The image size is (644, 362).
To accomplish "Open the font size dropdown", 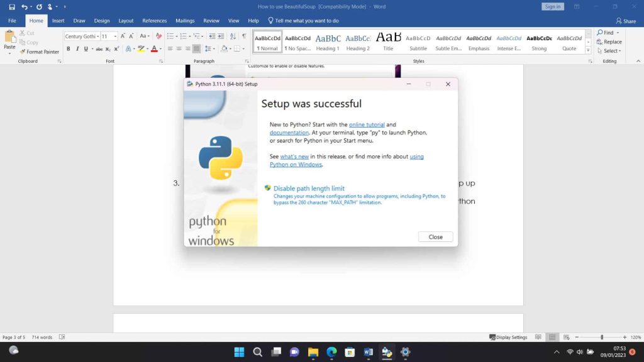I will 116,36.
